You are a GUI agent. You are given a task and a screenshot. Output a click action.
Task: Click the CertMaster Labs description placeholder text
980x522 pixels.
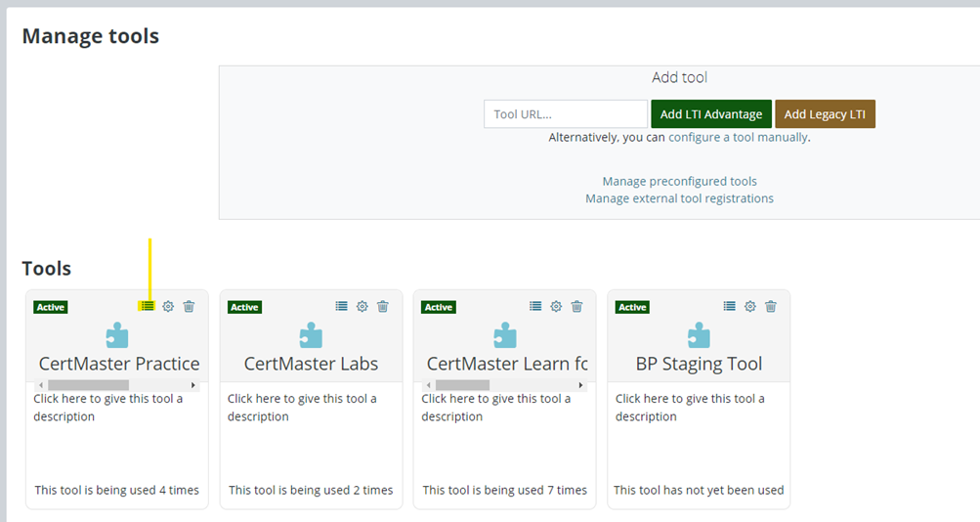click(x=302, y=408)
